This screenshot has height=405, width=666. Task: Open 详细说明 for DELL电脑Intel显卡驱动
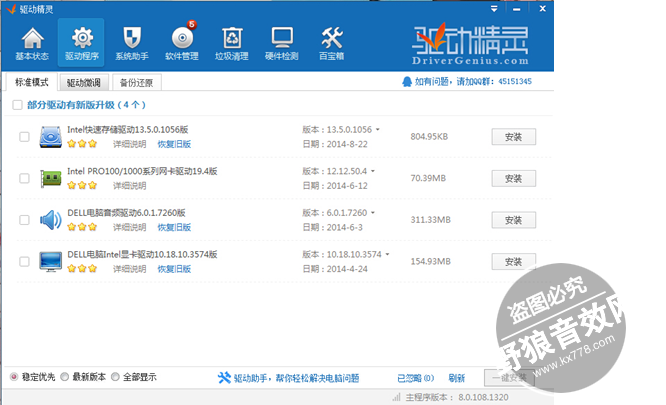(x=130, y=269)
